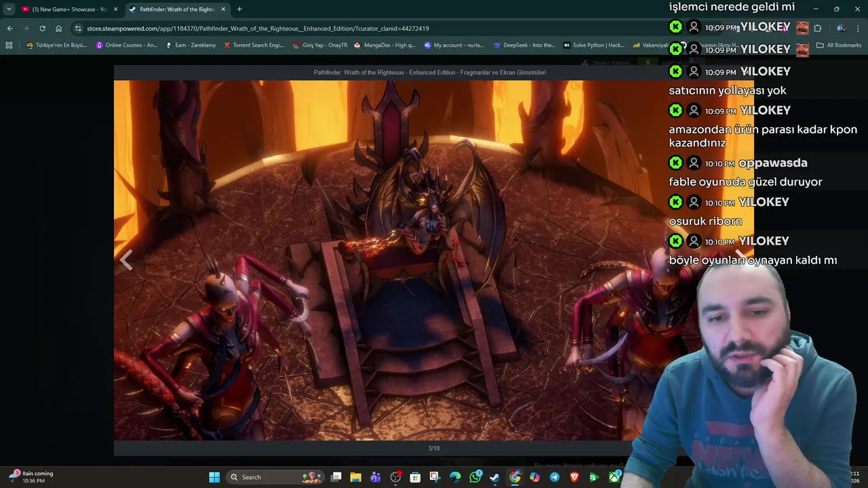Open Copilot from the taskbar
The height and width of the screenshot is (488, 868).
[x=535, y=477]
